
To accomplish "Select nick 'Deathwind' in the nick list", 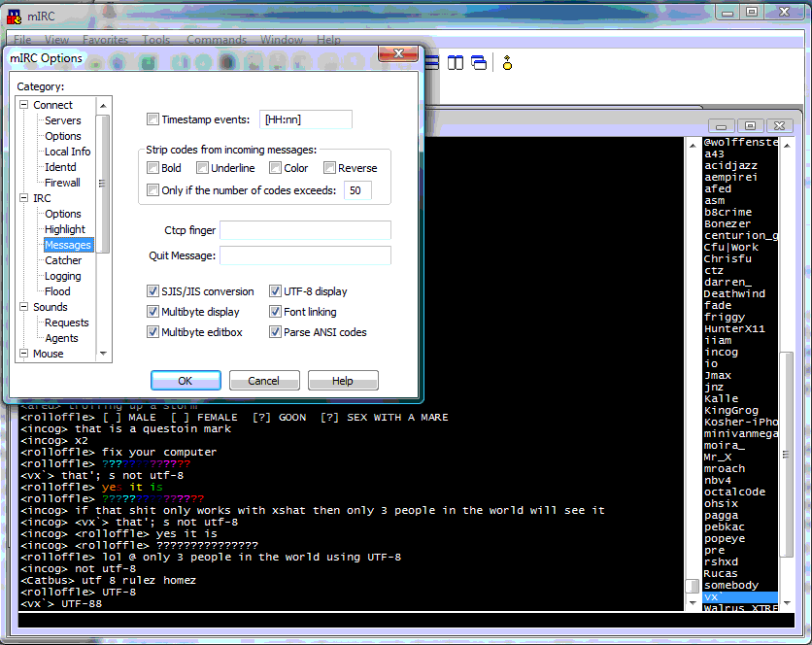I will (x=734, y=293).
